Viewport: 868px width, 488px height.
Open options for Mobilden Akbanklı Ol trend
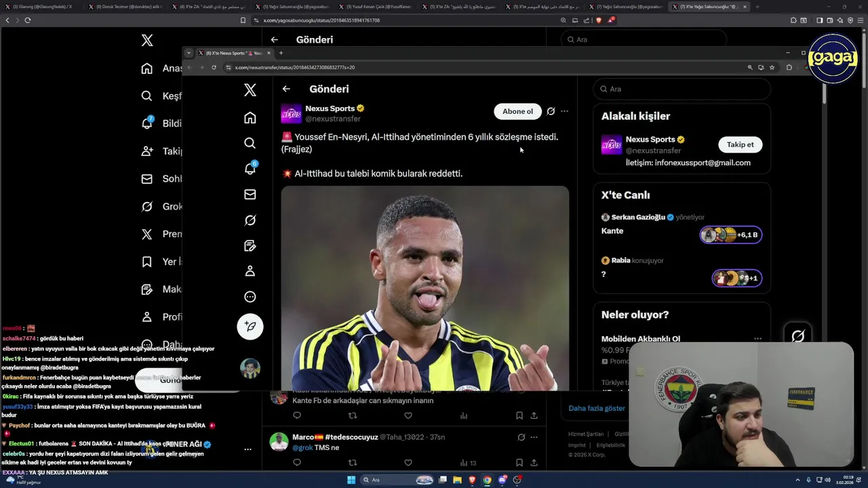click(757, 338)
